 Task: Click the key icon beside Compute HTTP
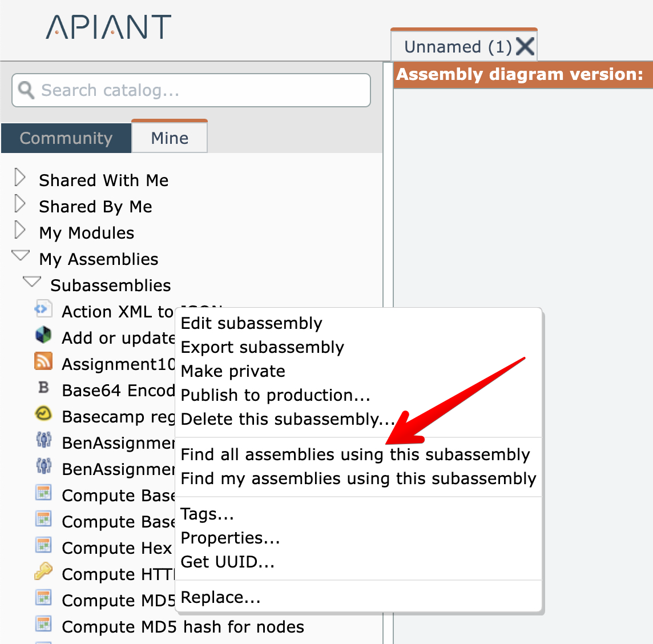[x=43, y=571]
